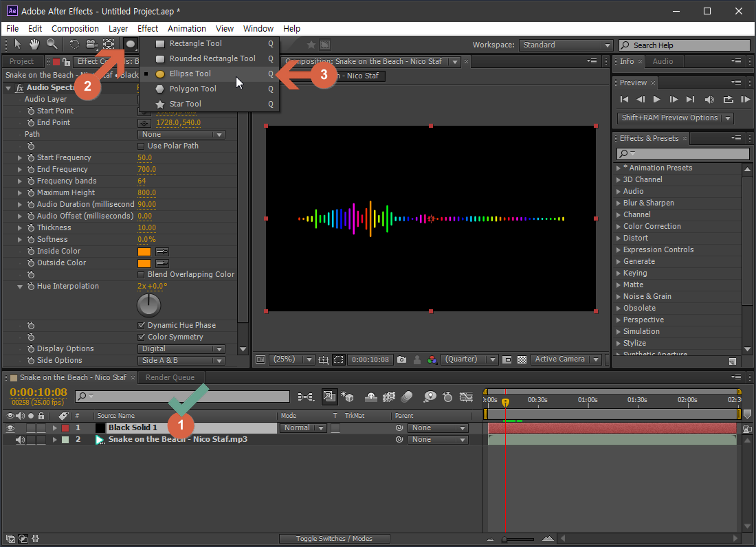Click the Maximum Height value 800.0

(146, 192)
